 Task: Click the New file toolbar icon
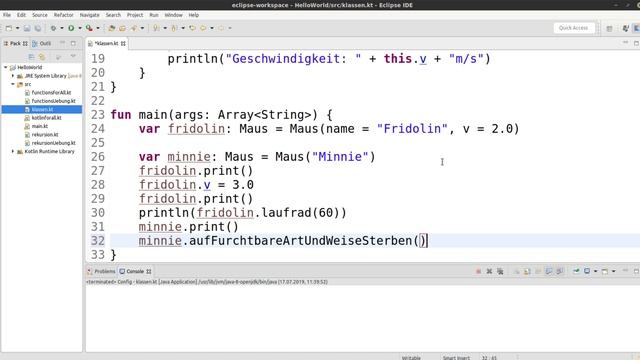point(9,28)
